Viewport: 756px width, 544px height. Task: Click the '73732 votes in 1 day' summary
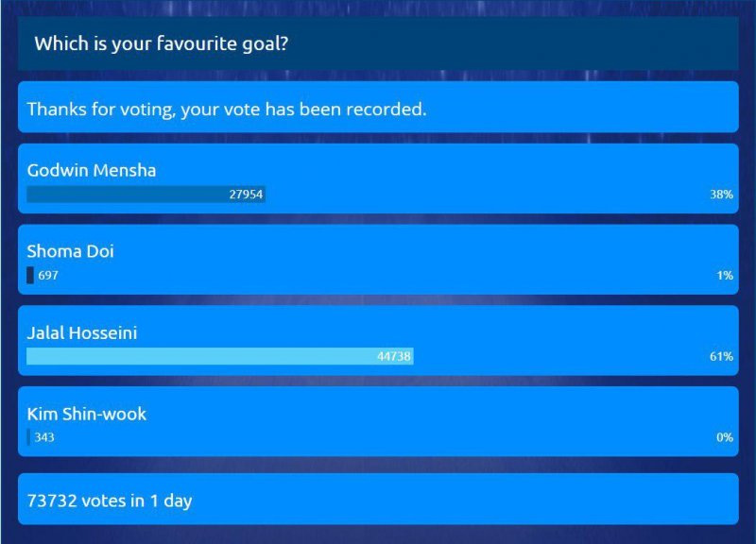(x=110, y=501)
